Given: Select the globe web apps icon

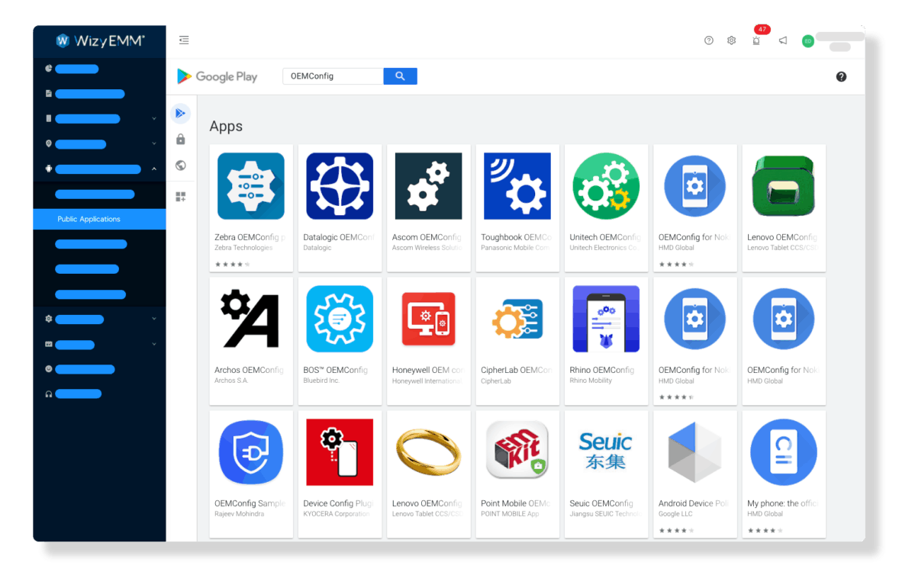Looking at the screenshot, I should click(x=181, y=165).
